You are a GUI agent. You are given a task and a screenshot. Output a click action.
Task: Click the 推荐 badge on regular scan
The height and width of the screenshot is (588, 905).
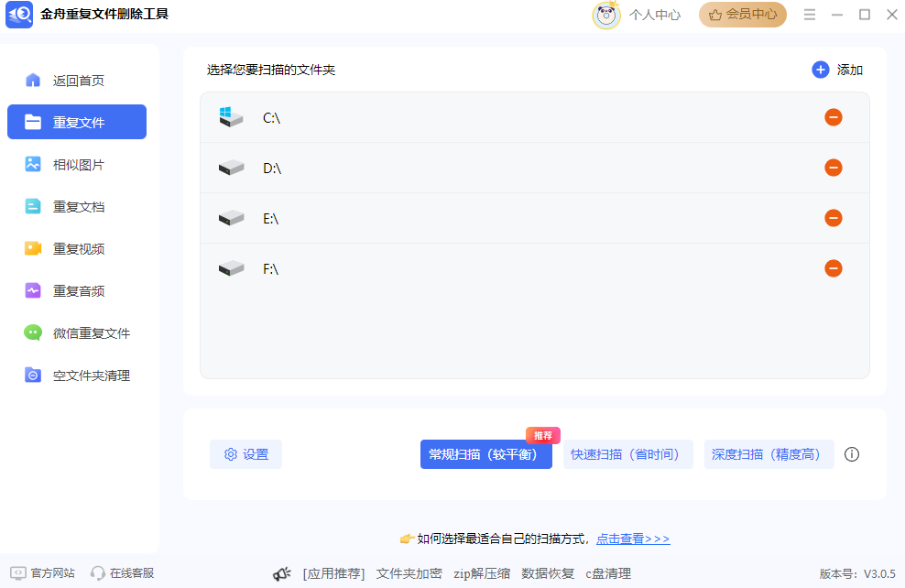(543, 435)
